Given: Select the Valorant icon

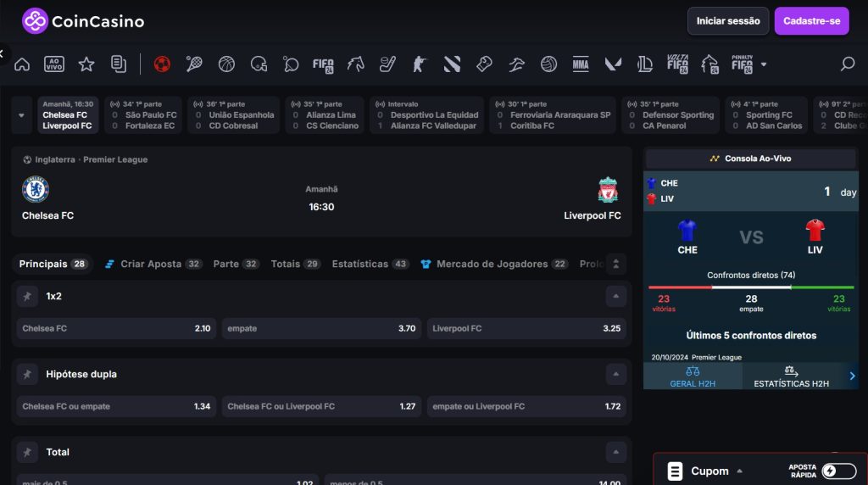Looking at the screenshot, I should click(x=613, y=64).
